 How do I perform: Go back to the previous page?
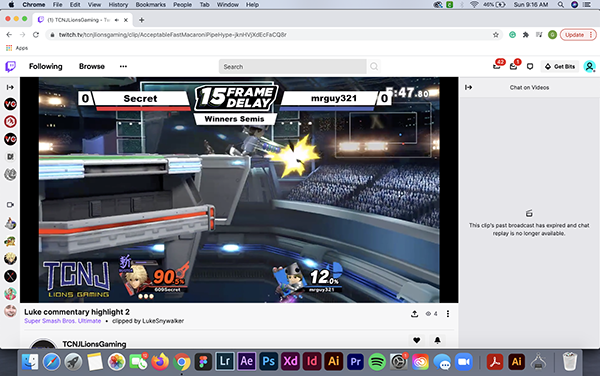click(x=9, y=35)
